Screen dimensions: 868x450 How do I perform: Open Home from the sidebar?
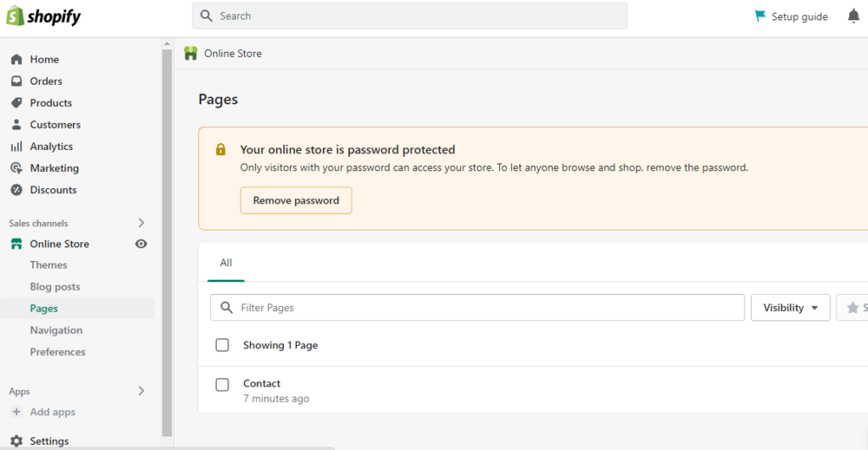click(44, 59)
